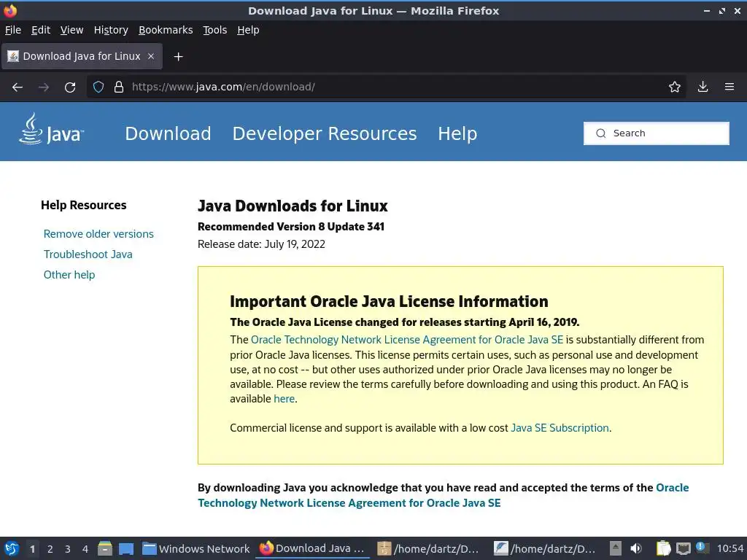Open the History menu
Screen dimensions: 747x560
[x=111, y=30]
